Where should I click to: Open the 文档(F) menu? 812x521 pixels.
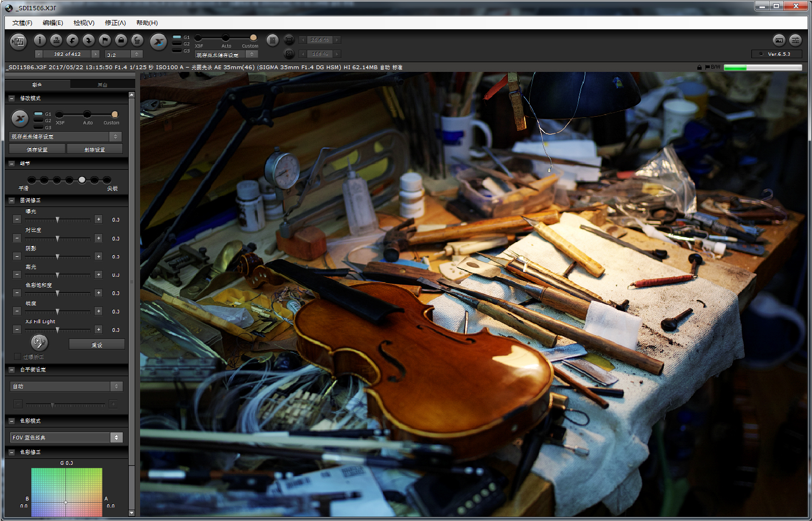pyautogui.click(x=22, y=23)
